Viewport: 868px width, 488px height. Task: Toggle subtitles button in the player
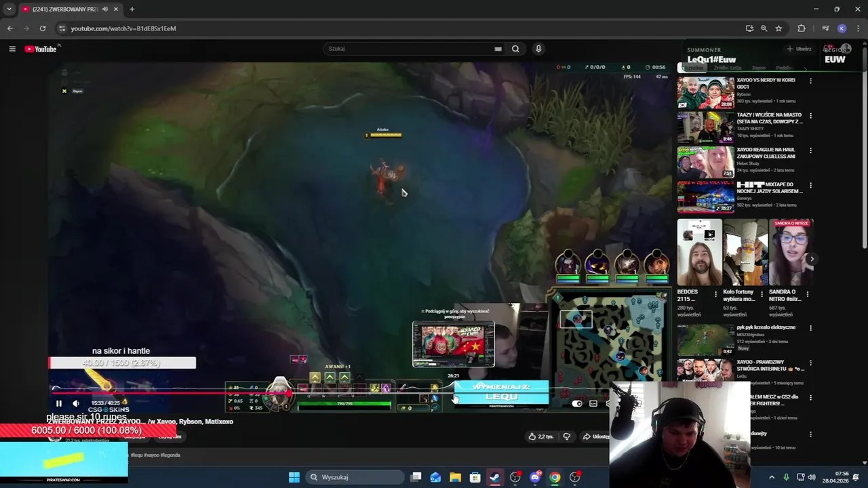(x=593, y=403)
